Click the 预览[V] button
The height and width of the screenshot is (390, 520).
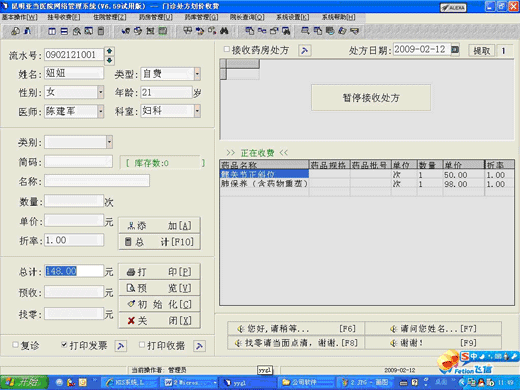click(159, 288)
